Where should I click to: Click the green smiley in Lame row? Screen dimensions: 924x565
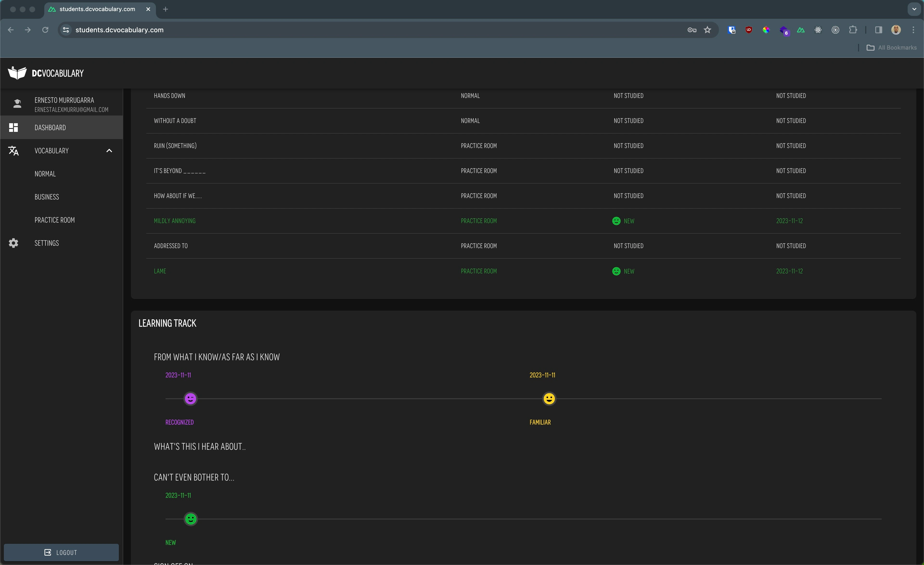click(616, 271)
